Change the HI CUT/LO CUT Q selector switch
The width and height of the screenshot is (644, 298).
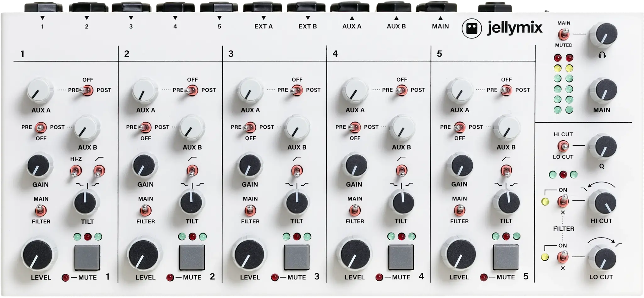[563, 146]
